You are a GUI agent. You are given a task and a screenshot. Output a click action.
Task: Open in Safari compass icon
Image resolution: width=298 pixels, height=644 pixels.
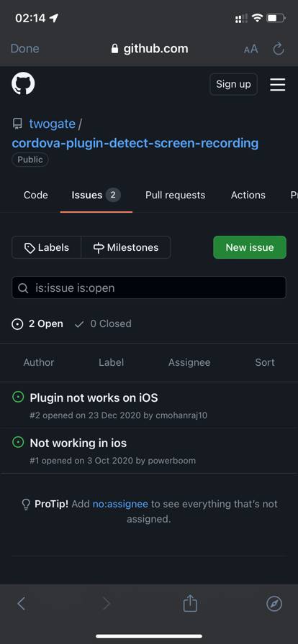pos(274,603)
